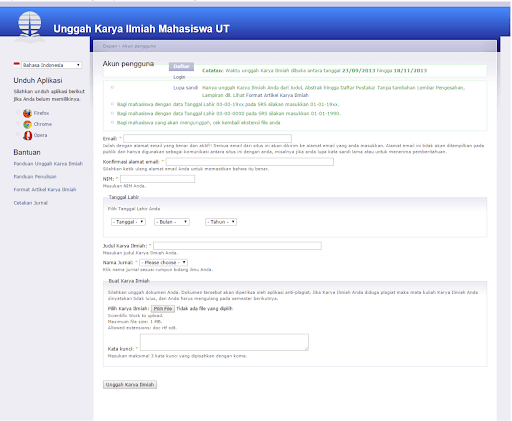Open Panduan Unggah Karya Ilmiah link
512x421 pixels.
[x=48, y=164]
